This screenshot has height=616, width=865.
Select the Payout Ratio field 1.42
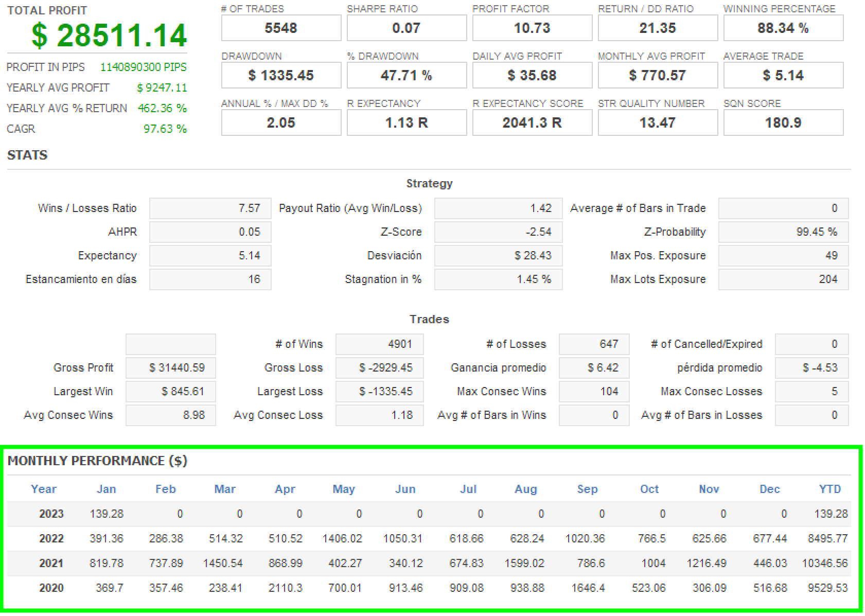click(499, 208)
